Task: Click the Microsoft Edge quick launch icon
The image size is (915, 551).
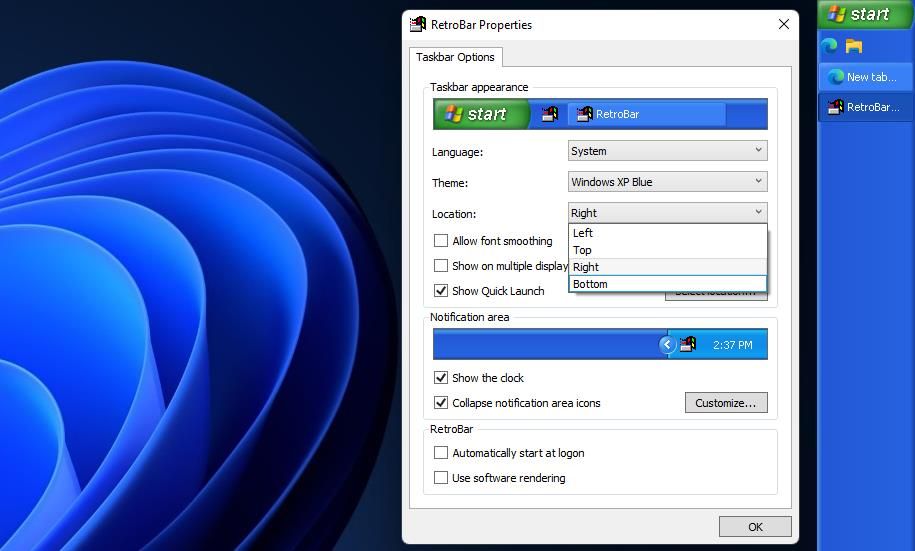Action: (829, 46)
